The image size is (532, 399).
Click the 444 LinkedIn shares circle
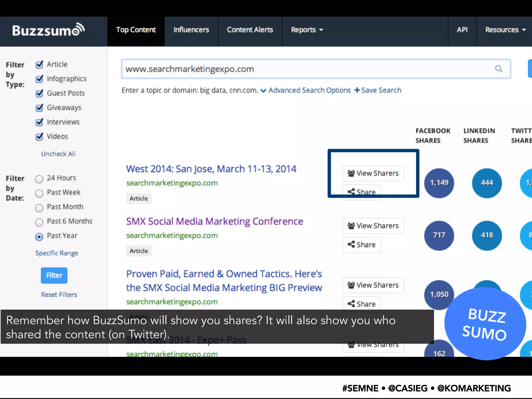487,183
